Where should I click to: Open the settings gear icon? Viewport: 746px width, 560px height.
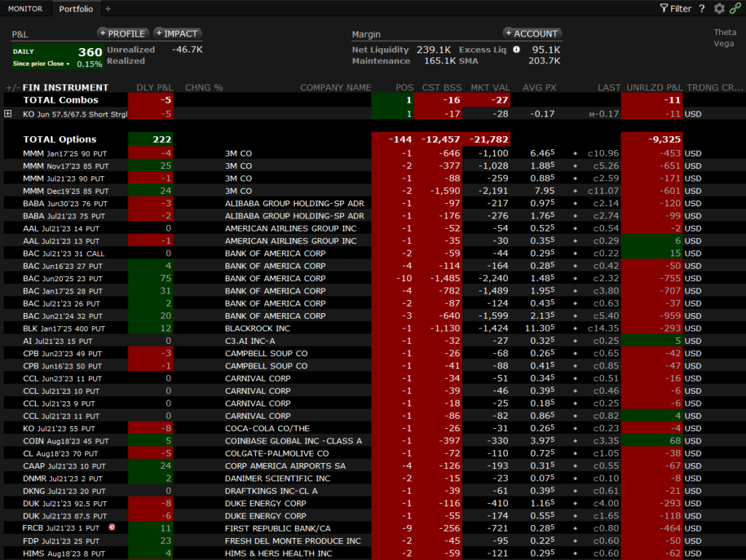720,9
